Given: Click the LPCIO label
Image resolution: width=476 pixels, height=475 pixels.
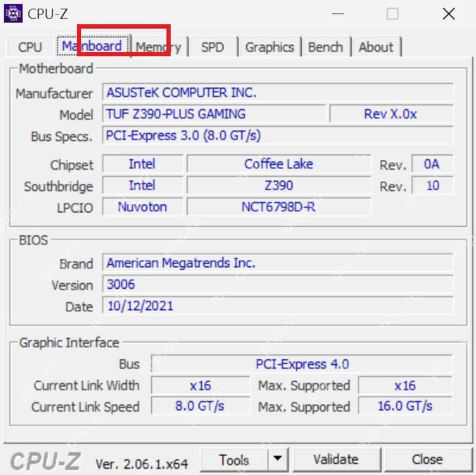Looking at the screenshot, I should click(x=75, y=208).
